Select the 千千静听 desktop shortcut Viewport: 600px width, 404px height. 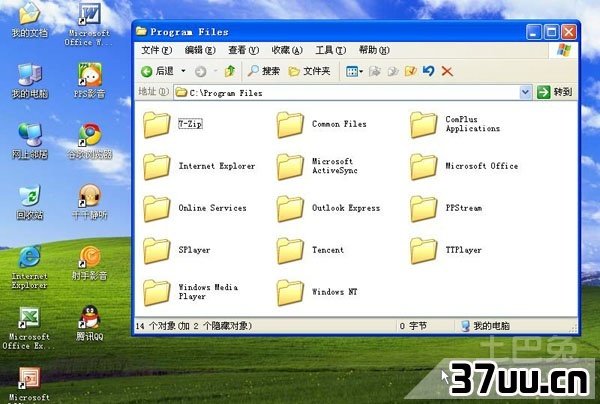point(90,202)
